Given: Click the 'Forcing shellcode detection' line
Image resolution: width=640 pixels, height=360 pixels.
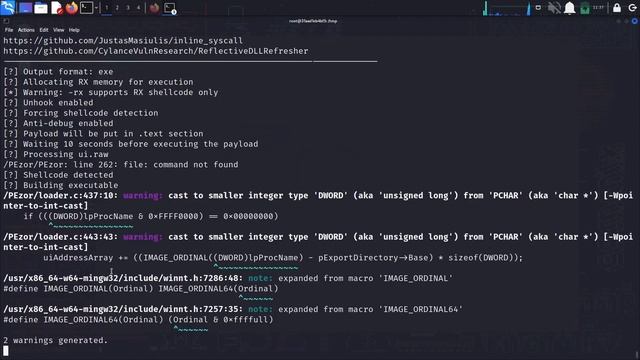Looking at the screenshot, I should 81,113.
